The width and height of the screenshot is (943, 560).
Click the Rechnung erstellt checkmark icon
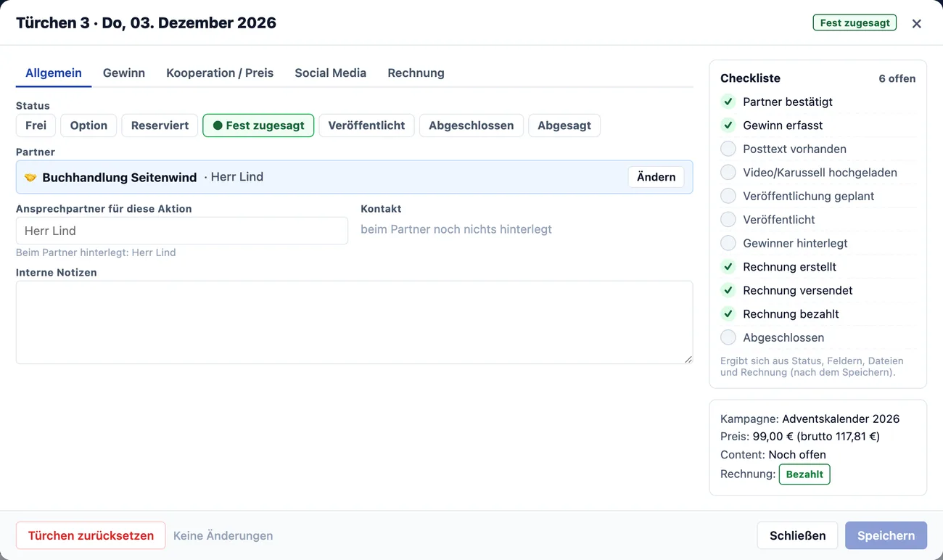(728, 267)
